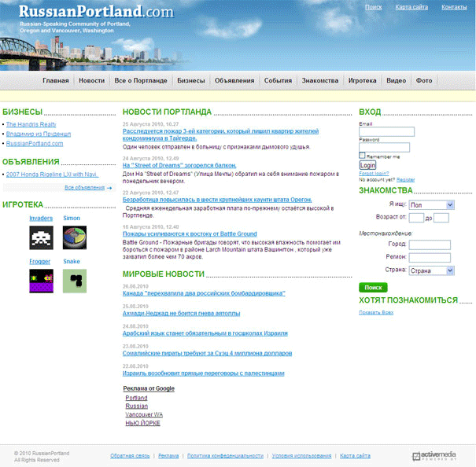
Task: Open Видео in navigation bar
Action: pyautogui.click(x=397, y=81)
